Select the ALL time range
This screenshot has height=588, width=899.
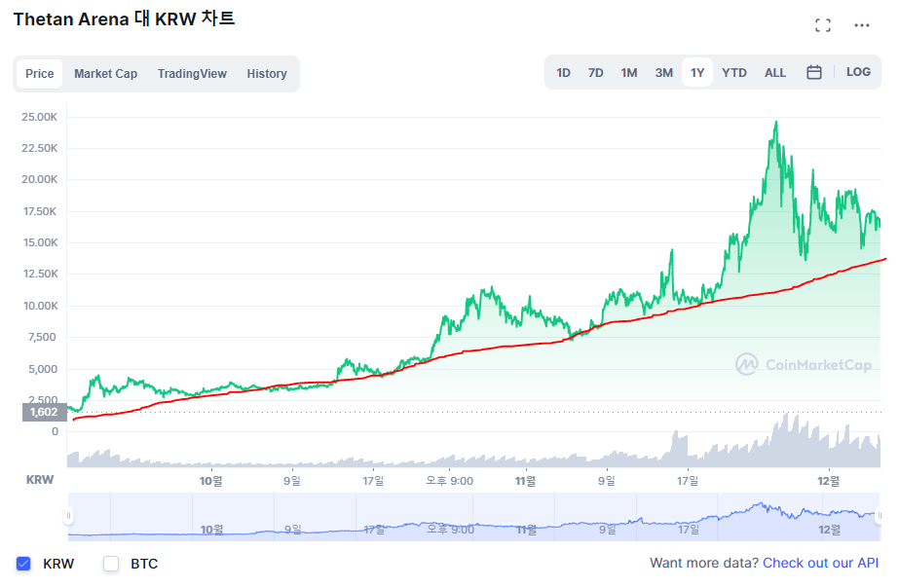pyautogui.click(x=775, y=73)
